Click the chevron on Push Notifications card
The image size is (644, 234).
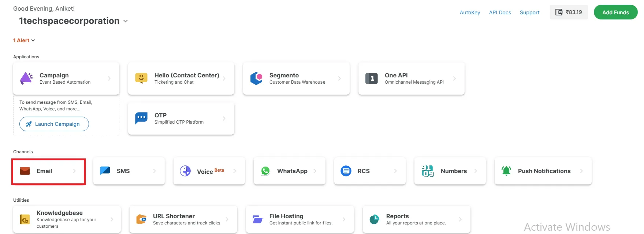point(581,171)
